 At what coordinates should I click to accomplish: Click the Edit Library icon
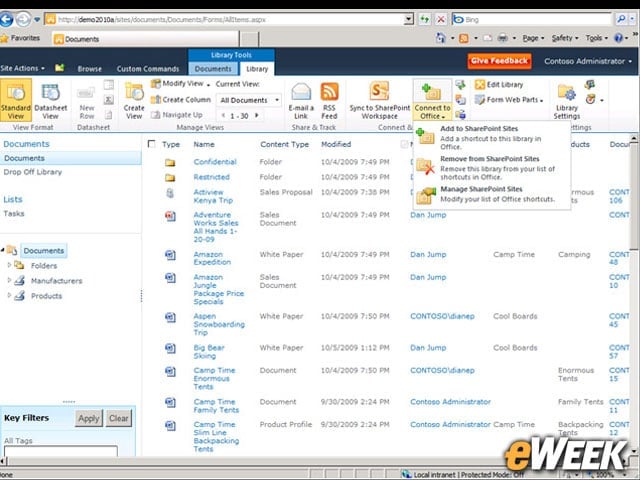click(480, 84)
